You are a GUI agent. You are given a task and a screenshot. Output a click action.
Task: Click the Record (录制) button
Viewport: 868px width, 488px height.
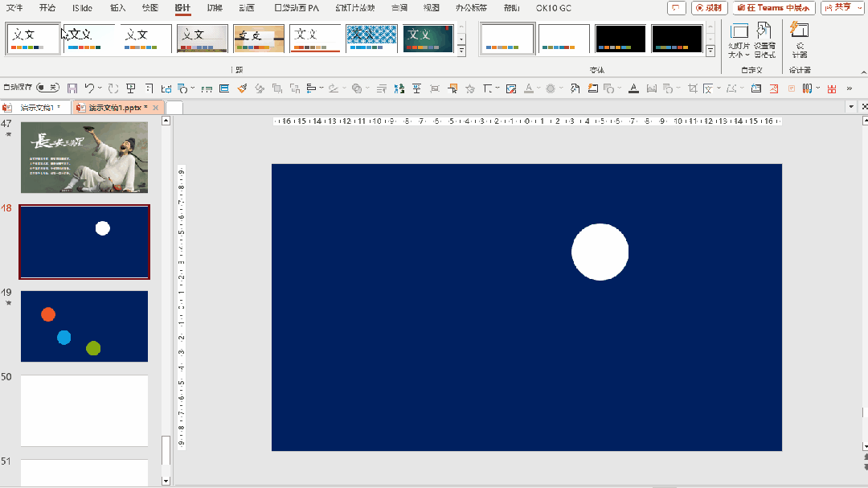pos(709,8)
